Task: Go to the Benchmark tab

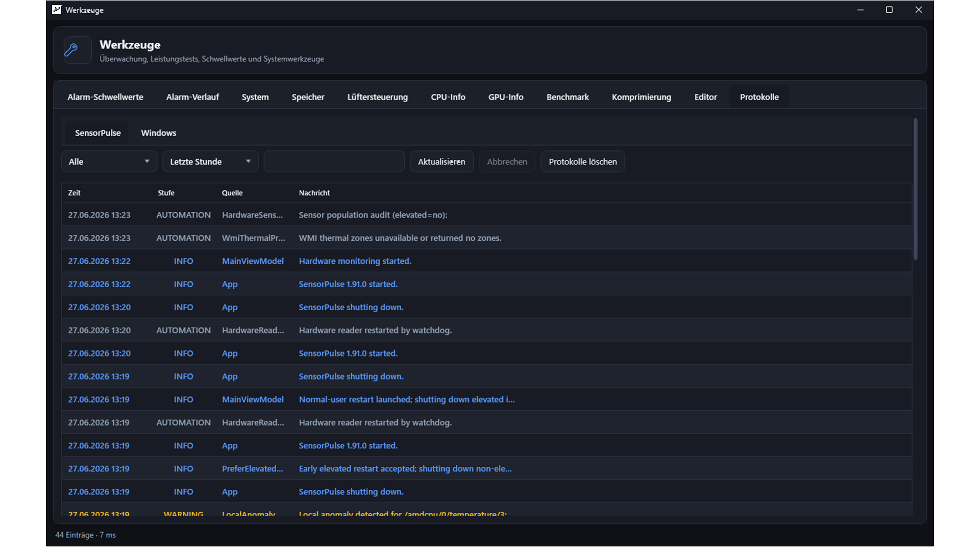Action: [568, 97]
